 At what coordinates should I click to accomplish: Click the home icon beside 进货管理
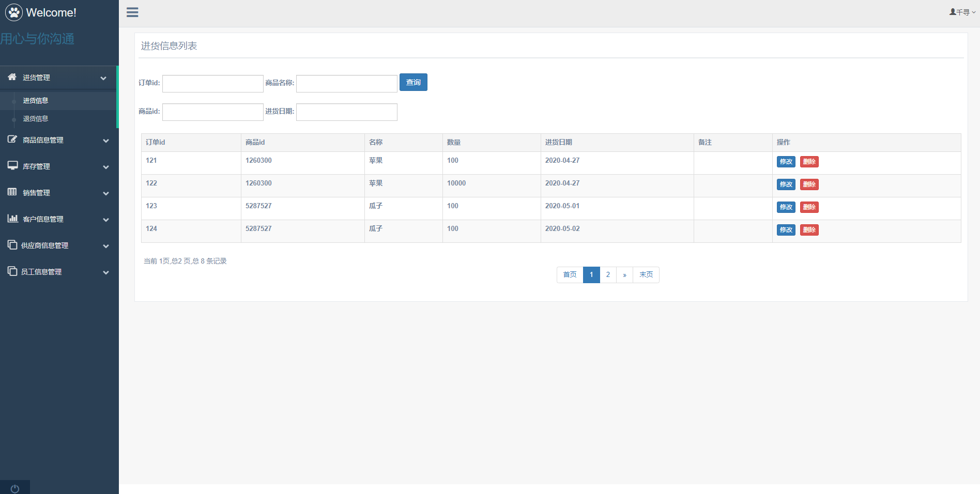click(x=12, y=77)
